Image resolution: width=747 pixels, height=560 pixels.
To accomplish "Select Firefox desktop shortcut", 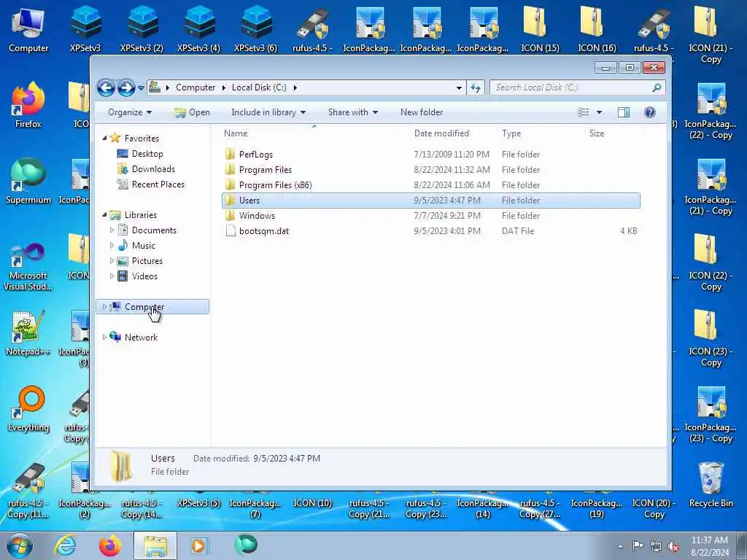I will (x=28, y=105).
